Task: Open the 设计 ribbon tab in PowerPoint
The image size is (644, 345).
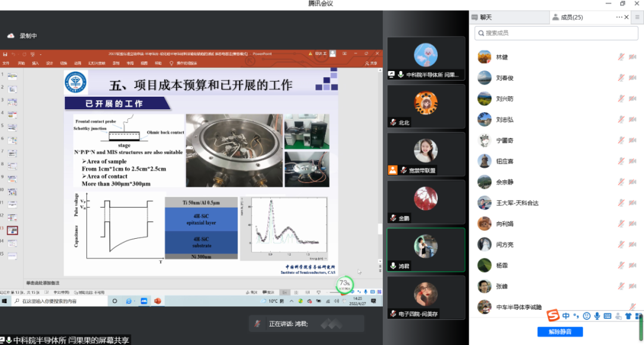Action: [49, 63]
